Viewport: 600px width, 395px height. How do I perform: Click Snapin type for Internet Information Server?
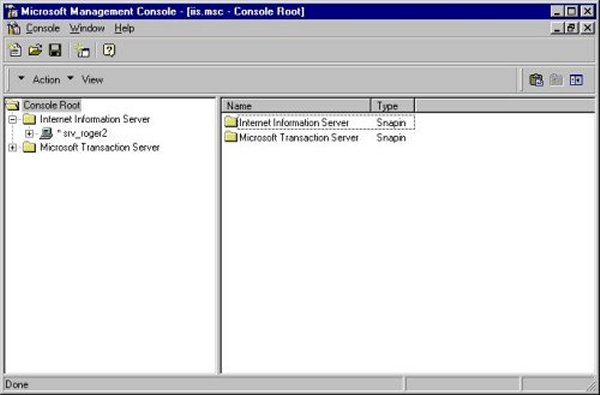(x=391, y=123)
